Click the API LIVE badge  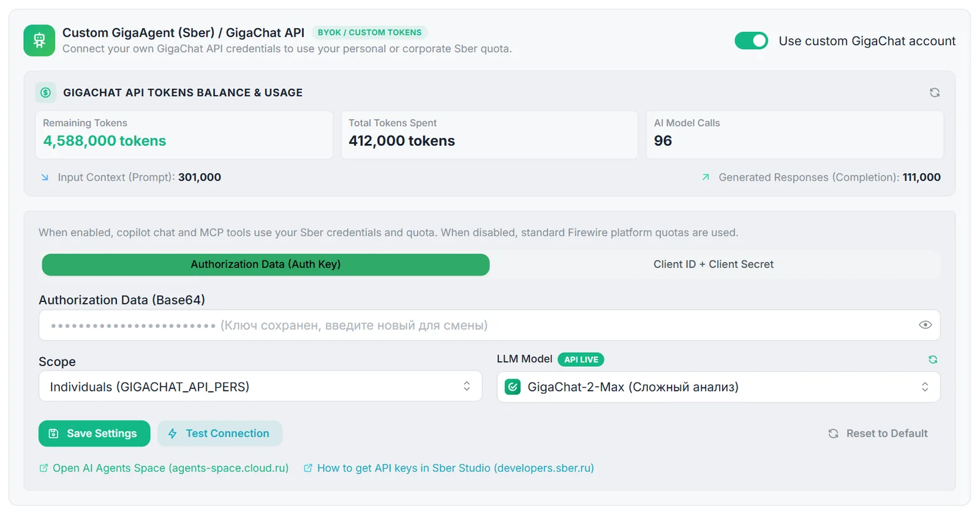581,360
